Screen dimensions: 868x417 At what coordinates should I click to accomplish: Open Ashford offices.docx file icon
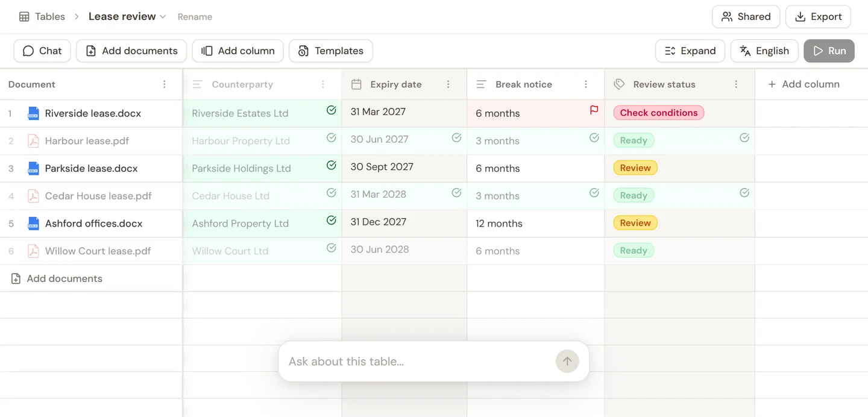[x=34, y=224]
